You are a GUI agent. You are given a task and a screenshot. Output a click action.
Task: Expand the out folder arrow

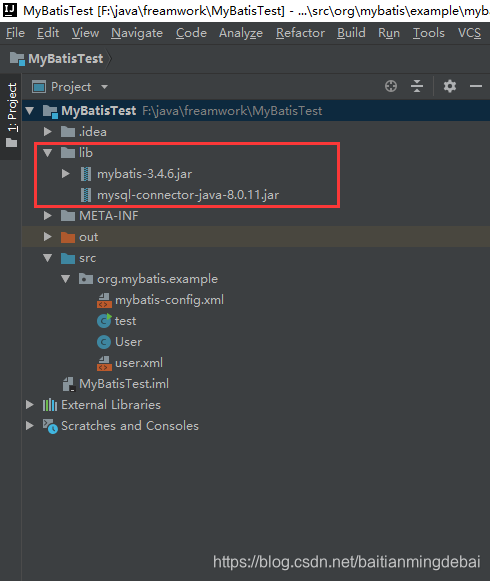[x=47, y=237]
